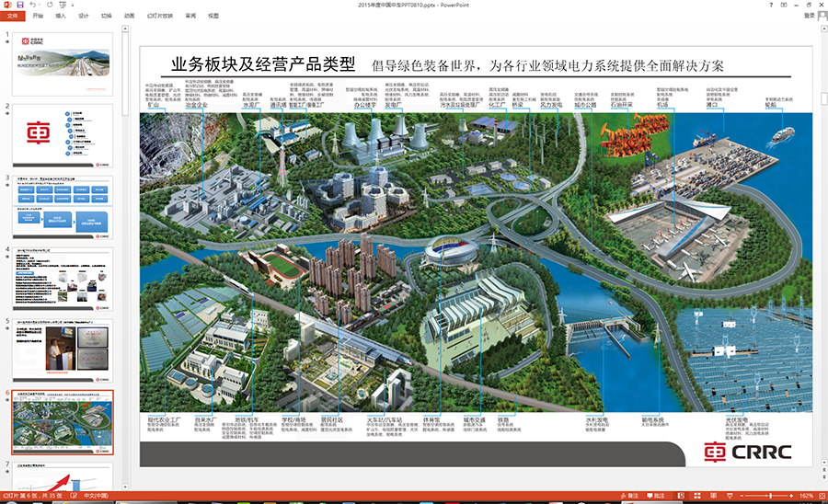Click the zoom slider handle
The height and width of the screenshot is (504, 828).
tap(770, 496)
